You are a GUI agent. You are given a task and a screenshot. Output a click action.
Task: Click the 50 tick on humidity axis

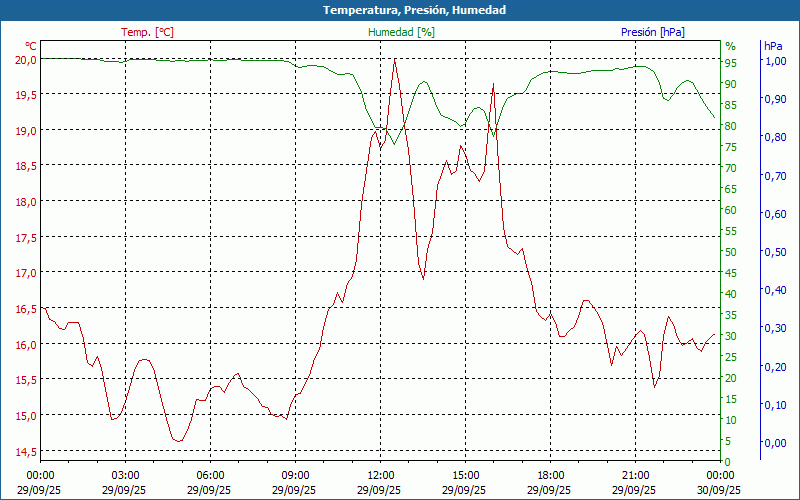(730, 252)
